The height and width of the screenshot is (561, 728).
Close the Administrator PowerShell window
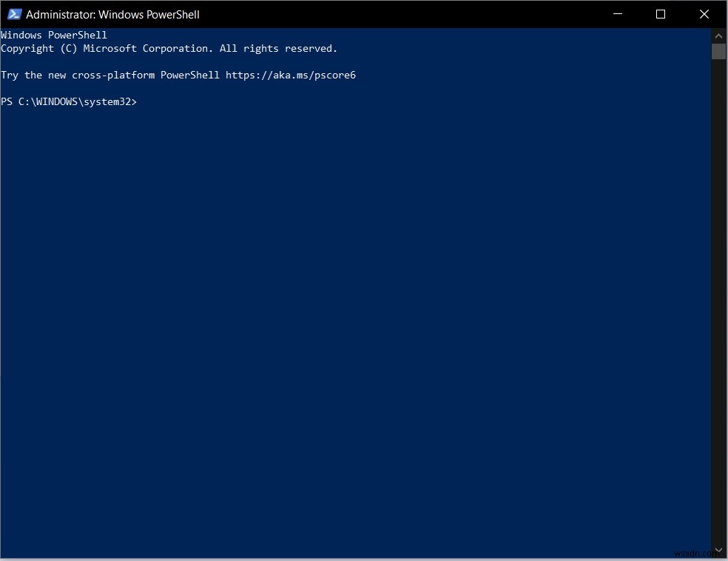(704, 14)
